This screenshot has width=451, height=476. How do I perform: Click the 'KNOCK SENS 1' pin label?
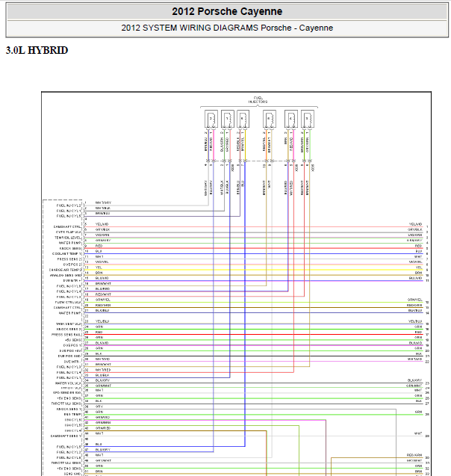[69, 409]
